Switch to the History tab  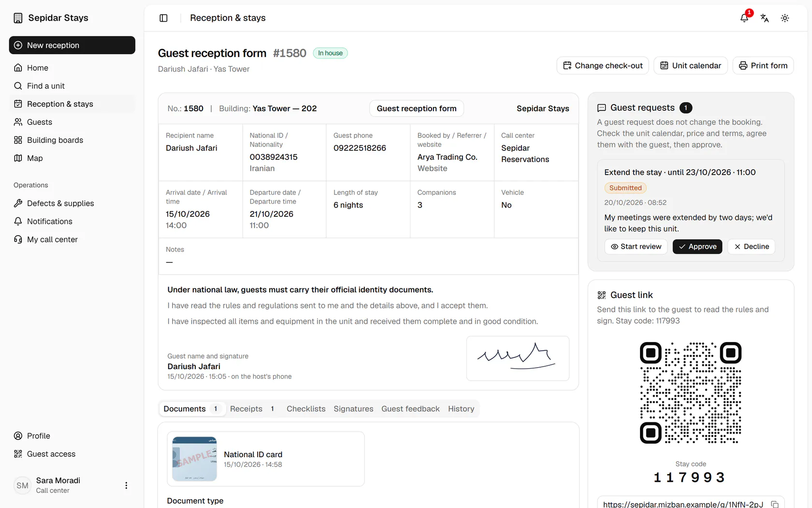pyautogui.click(x=461, y=409)
